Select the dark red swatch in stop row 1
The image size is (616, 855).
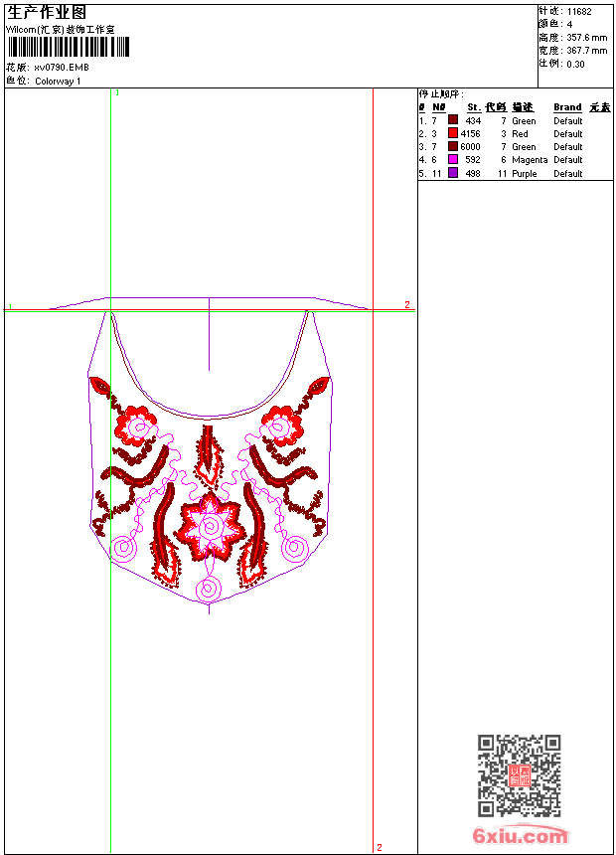pos(452,120)
